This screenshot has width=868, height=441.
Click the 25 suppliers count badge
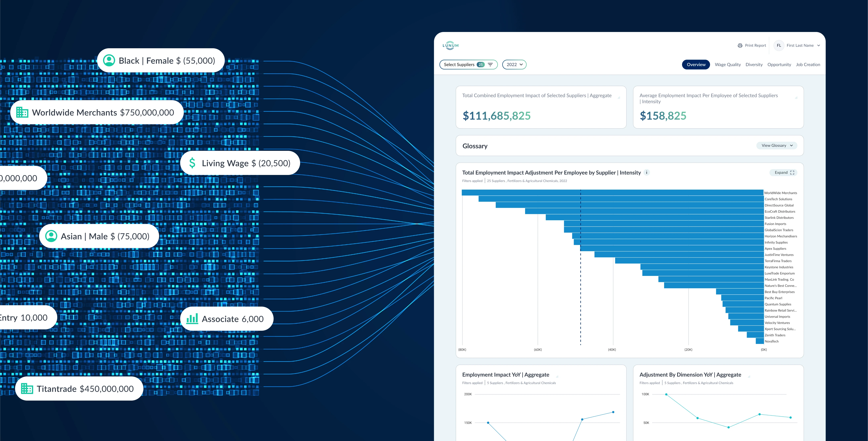pyautogui.click(x=481, y=64)
